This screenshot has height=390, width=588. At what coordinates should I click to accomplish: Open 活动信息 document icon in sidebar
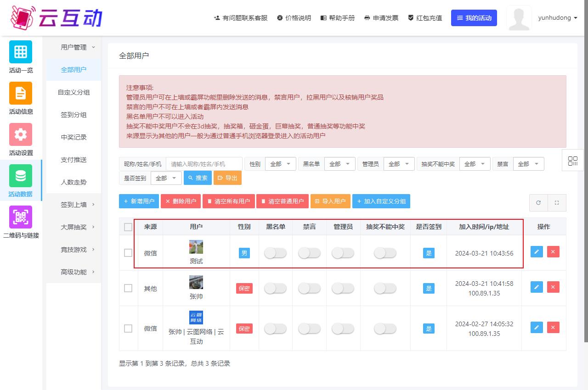tap(21, 93)
